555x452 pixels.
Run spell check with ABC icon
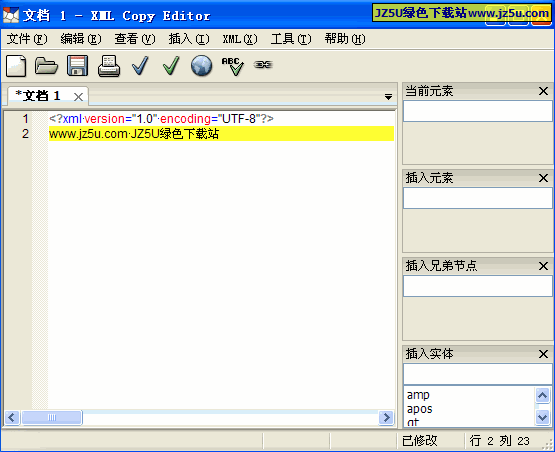pyautogui.click(x=233, y=66)
